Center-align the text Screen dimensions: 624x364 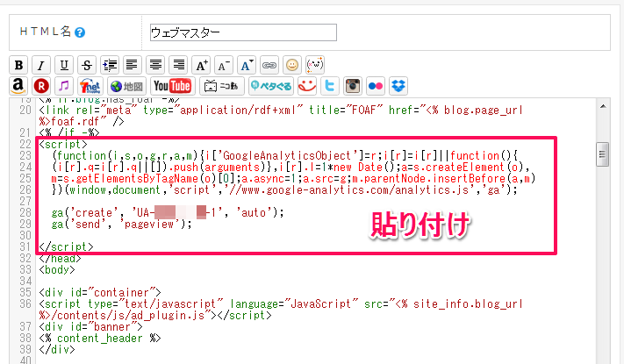155,64
